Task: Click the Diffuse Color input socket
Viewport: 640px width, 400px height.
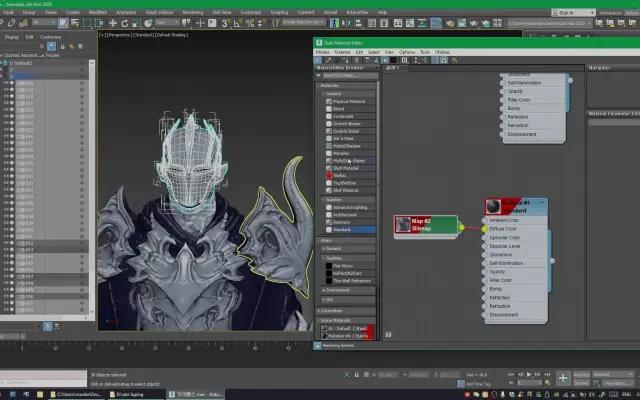Action: (x=484, y=229)
